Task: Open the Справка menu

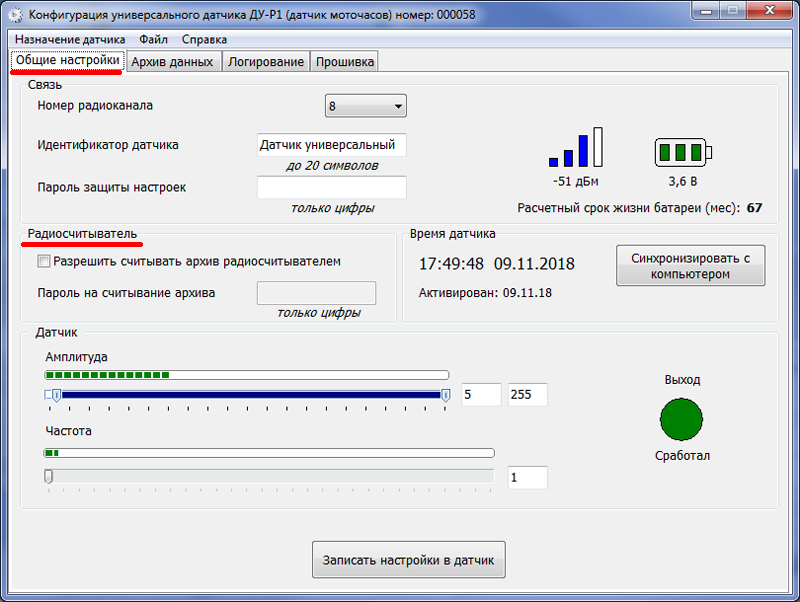Action: pos(204,39)
